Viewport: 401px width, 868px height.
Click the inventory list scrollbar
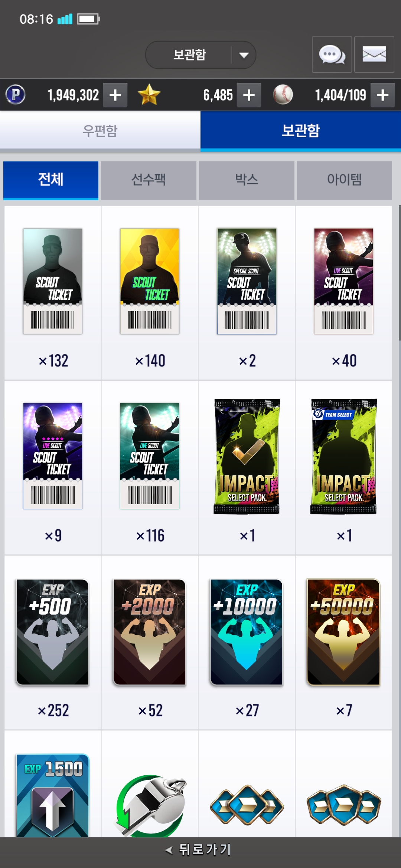tap(400, 273)
